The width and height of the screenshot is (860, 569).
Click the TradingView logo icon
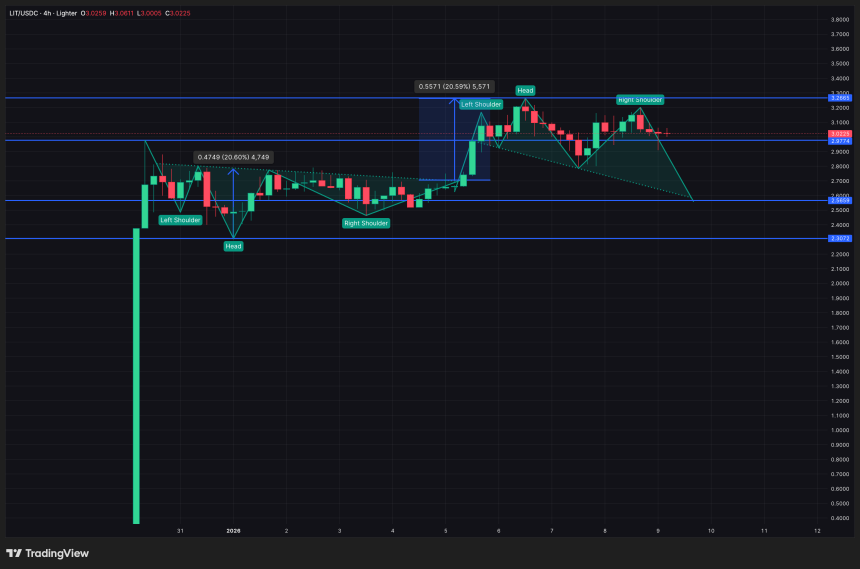[x=14, y=553]
